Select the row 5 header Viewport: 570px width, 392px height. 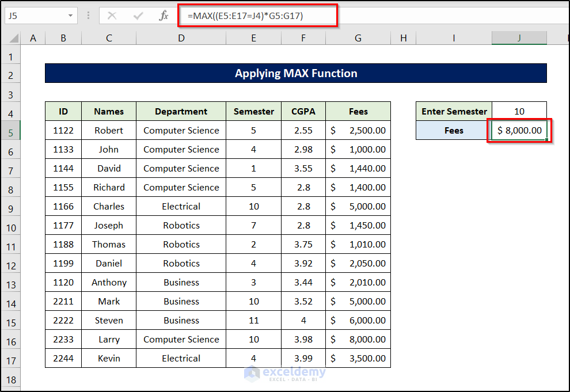click(10, 130)
